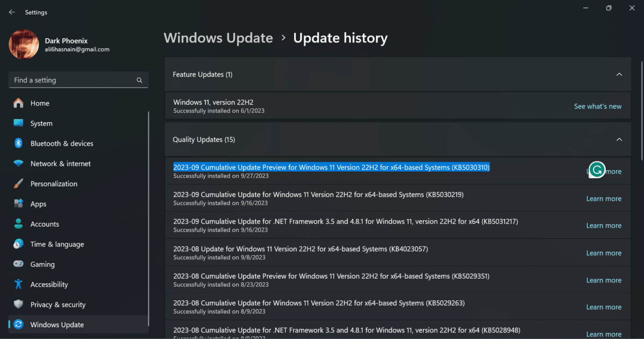Go to Privacy & security settings
The width and height of the screenshot is (644, 339).
[x=58, y=305]
